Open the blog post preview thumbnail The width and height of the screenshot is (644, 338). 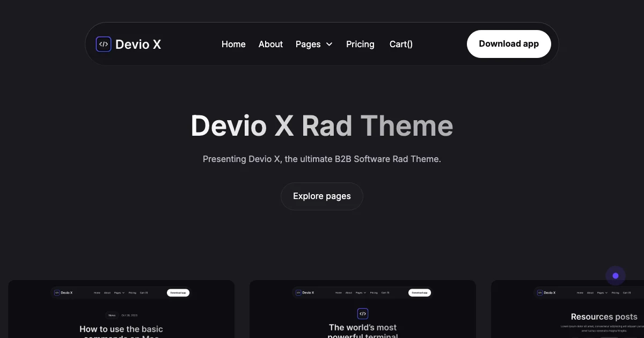(121, 309)
